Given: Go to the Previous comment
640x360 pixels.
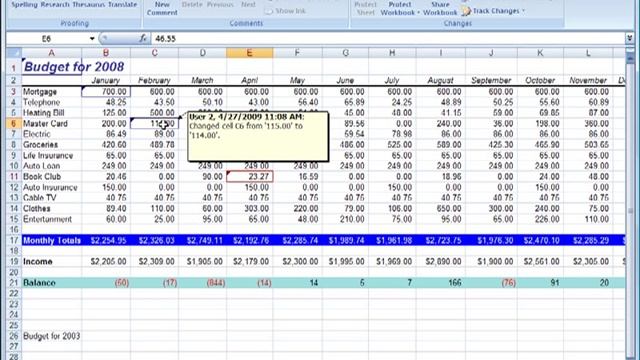Looking at the screenshot, I should [x=220, y=4].
